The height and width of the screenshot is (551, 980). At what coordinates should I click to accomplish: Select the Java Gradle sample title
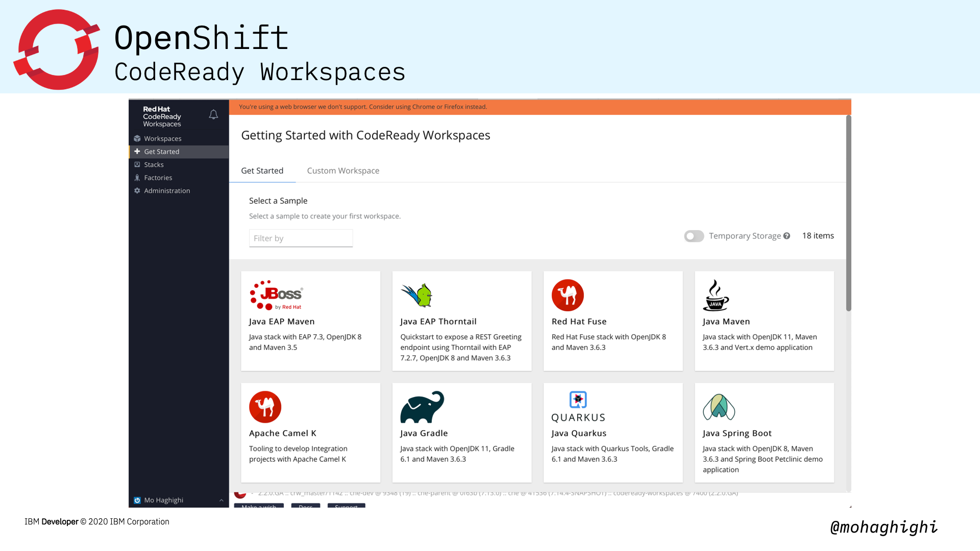(424, 433)
